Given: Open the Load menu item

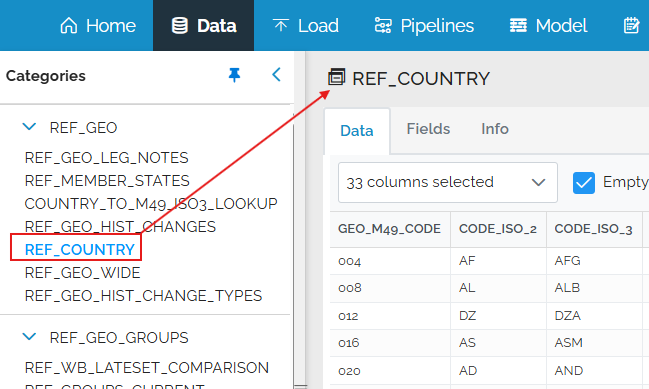Looking at the screenshot, I should pos(305,26).
